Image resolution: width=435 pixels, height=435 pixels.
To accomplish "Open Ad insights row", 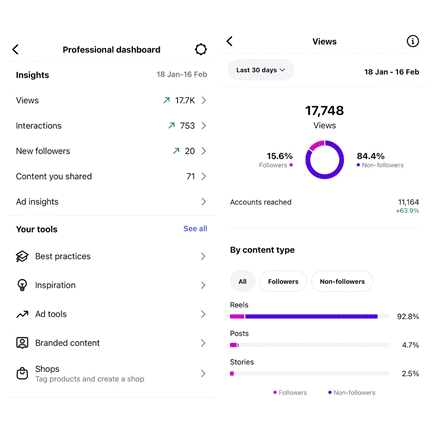I will 111,202.
